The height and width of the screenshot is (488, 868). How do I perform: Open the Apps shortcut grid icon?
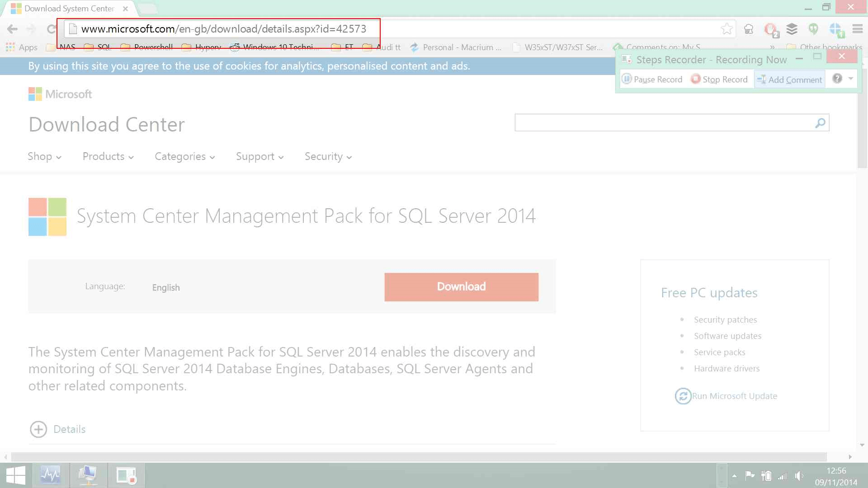10,47
